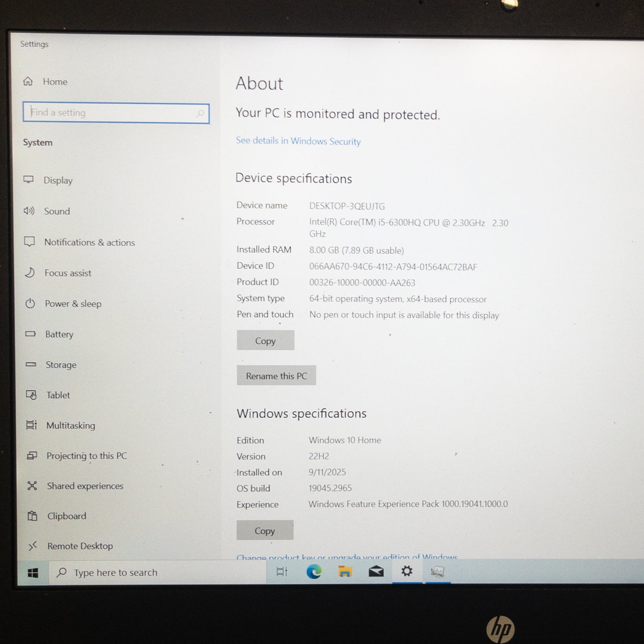
Task: Open Notifications & actions speech bubble icon
Action: (x=29, y=242)
